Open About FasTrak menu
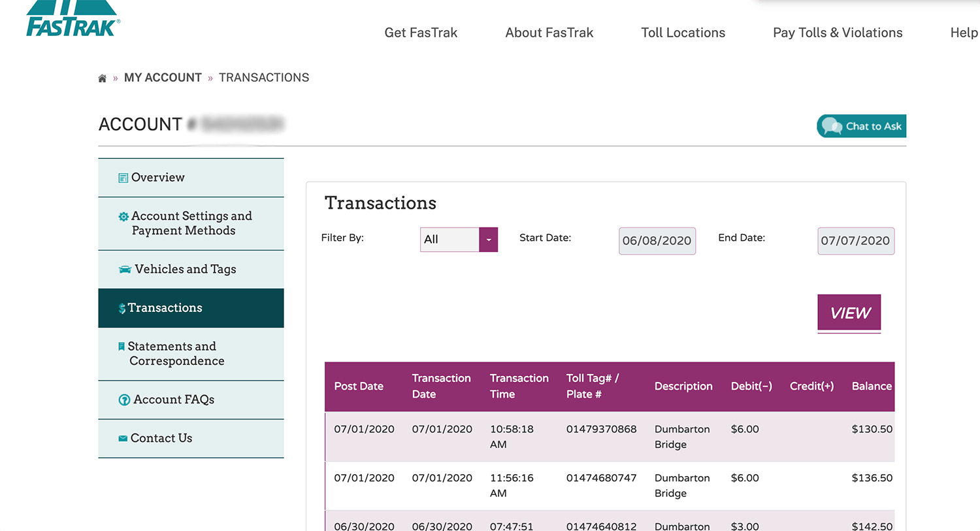Screen dimensions: 980x531 549,33
